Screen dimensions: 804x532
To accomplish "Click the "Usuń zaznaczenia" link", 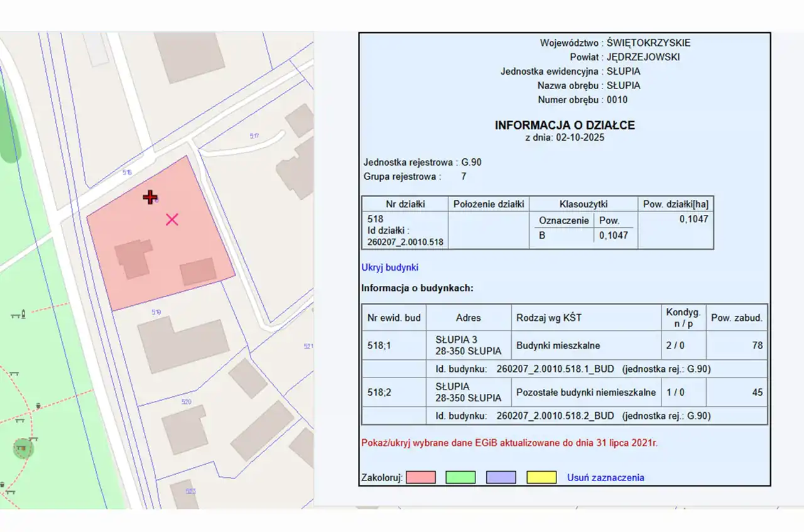I will [606, 477].
